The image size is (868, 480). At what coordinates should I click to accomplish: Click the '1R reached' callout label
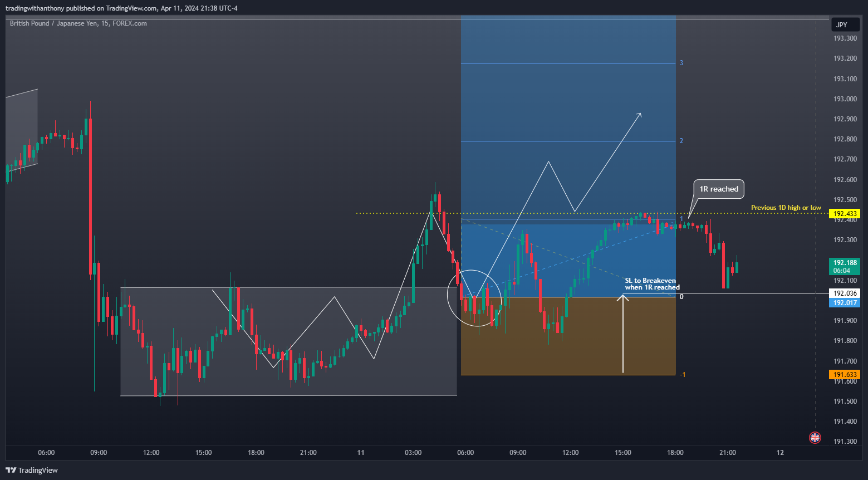(x=719, y=189)
